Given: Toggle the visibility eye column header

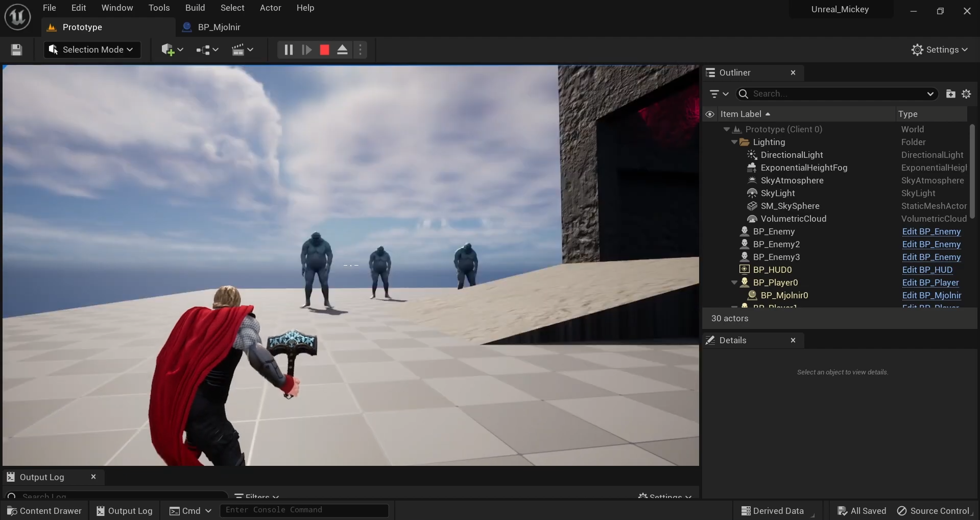Looking at the screenshot, I should (710, 114).
